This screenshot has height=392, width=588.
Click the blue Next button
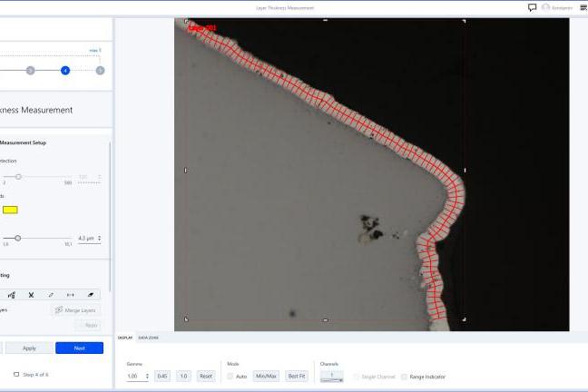(x=79, y=348)
